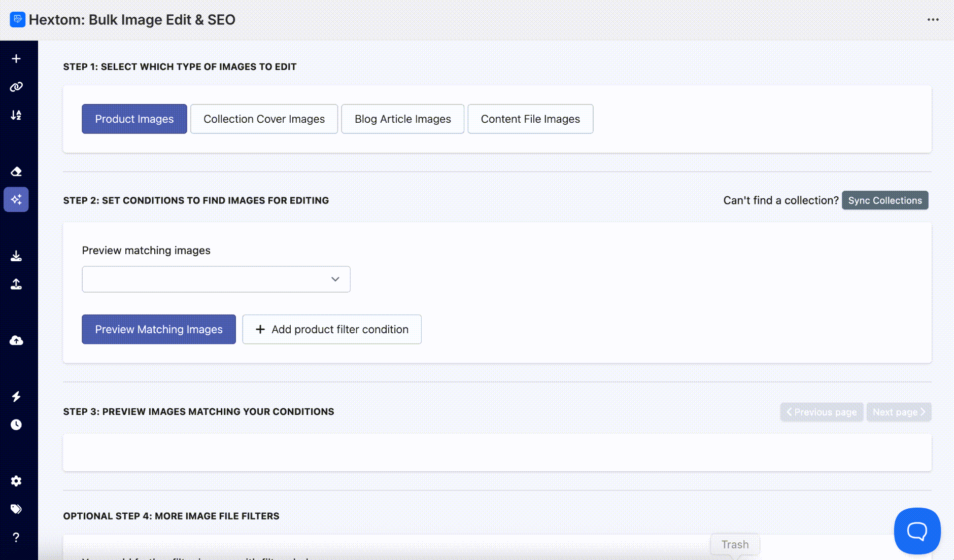This screenshot has height=560, width=954.
Task: Open the link icon in sidebar
Action: pos(16,87)
